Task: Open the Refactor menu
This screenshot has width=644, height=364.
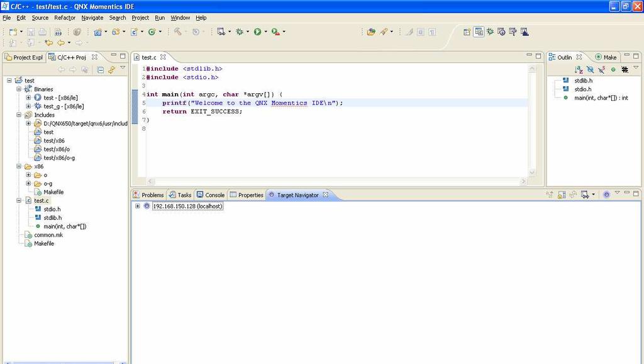Action: (x=65, y=18)
